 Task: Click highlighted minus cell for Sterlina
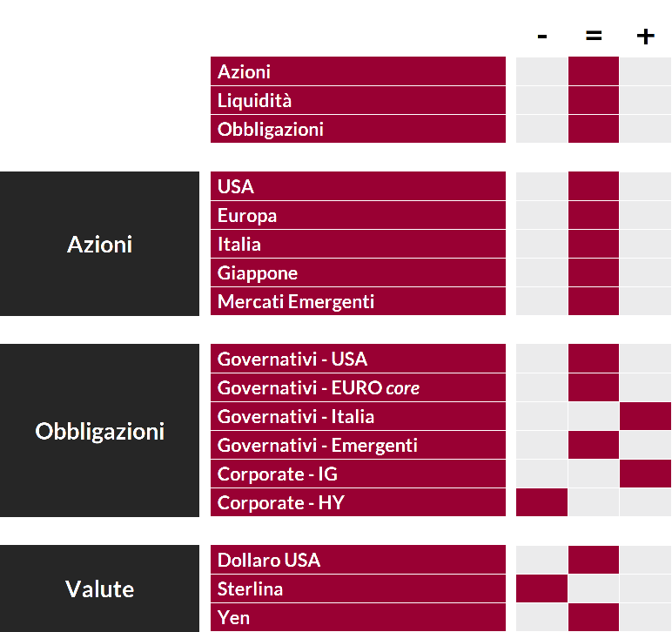(x=542, y=588)
